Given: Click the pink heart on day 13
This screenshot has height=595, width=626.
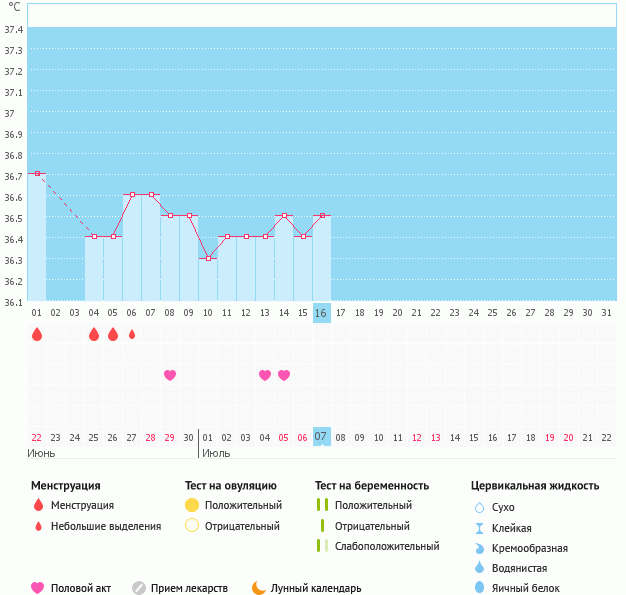Looking at the screenshot, I should [x=265, y=375].
